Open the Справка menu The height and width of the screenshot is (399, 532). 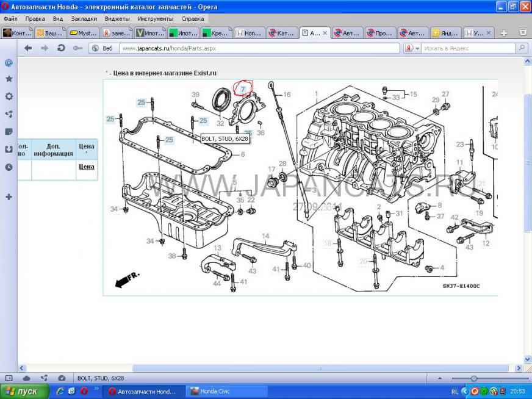pos(193,19)
